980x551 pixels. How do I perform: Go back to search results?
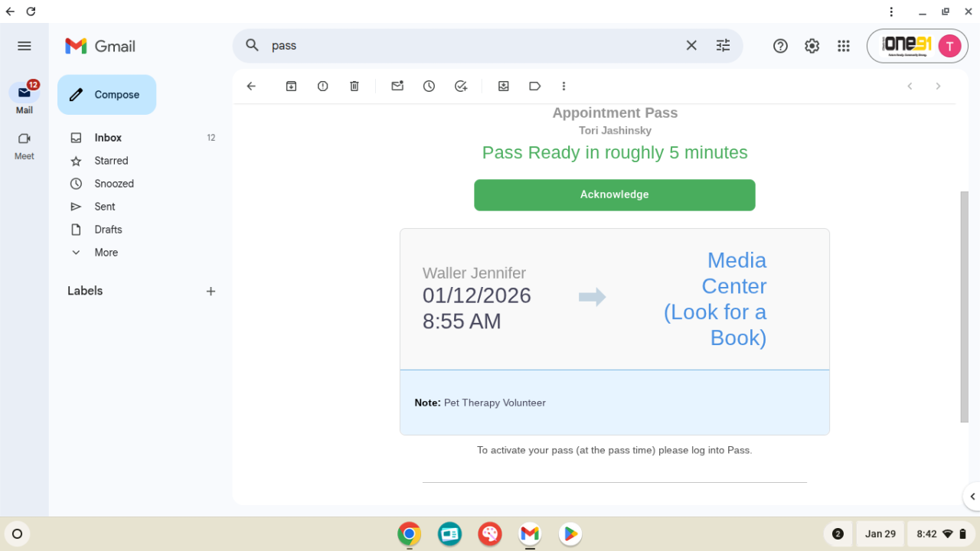click(251, 86)
